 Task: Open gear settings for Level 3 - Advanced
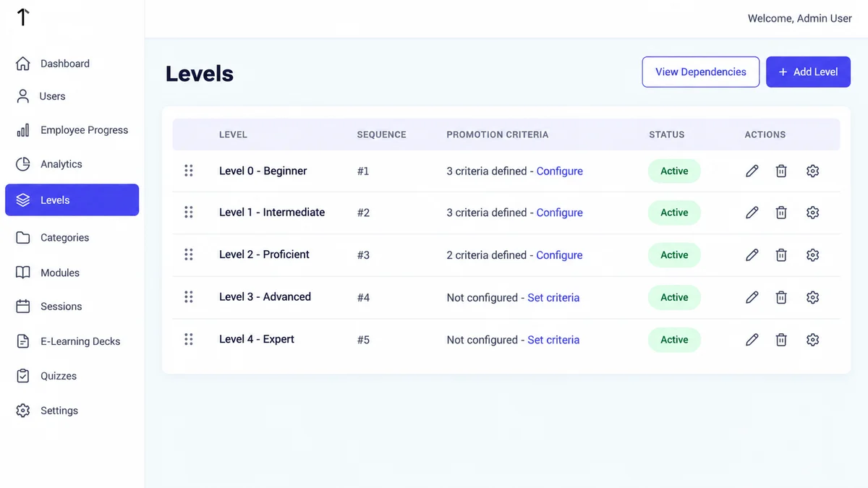coord(812,297)
